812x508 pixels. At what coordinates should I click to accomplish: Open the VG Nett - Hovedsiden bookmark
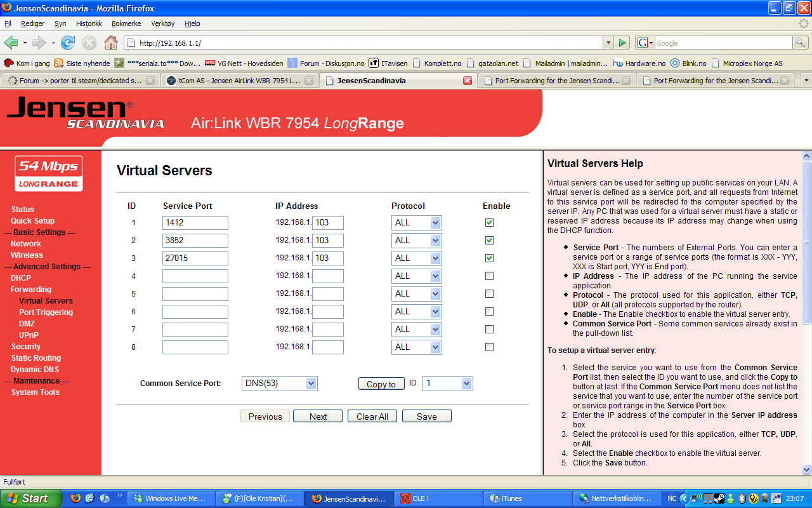(244, 63)
